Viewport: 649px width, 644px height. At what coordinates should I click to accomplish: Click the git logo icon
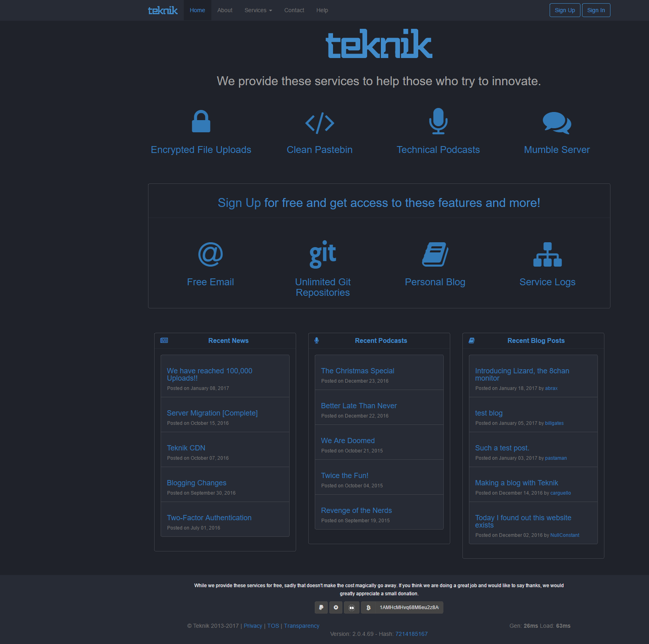tap(323, 254)
